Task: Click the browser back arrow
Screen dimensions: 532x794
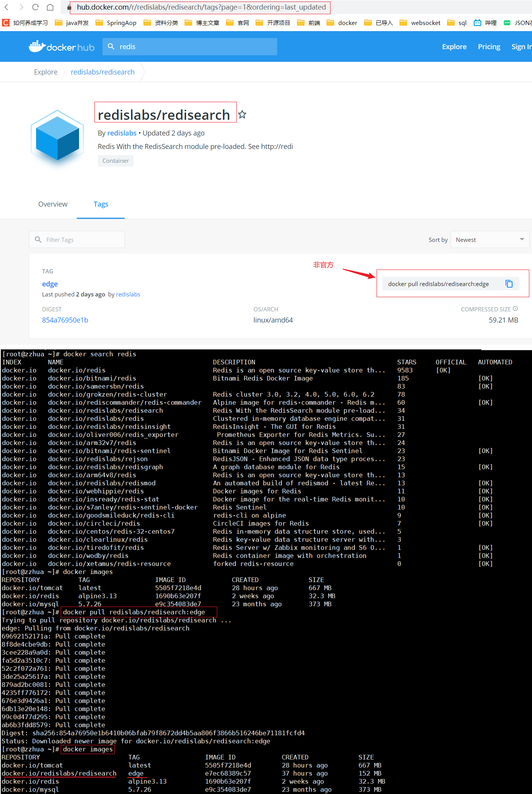Action: [x=7, y=7]
